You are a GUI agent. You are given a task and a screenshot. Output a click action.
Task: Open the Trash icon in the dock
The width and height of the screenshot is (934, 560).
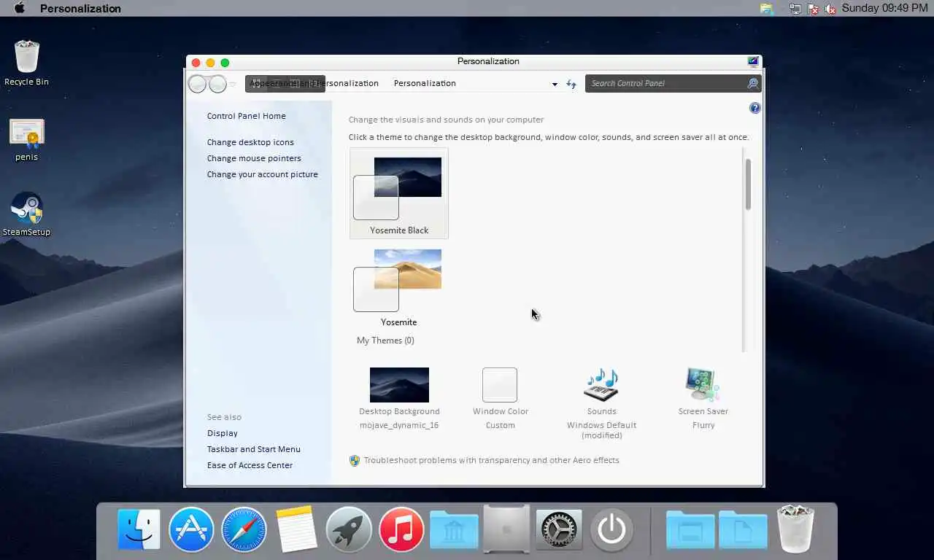click(x=795, y=529)
